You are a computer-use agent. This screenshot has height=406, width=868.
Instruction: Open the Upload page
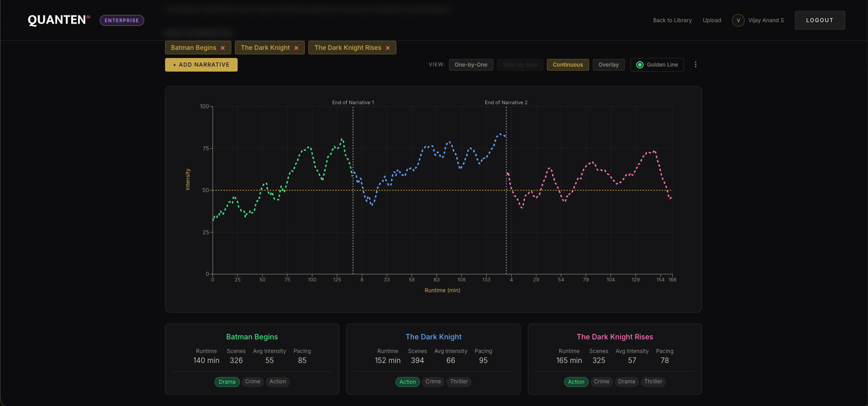712,20
